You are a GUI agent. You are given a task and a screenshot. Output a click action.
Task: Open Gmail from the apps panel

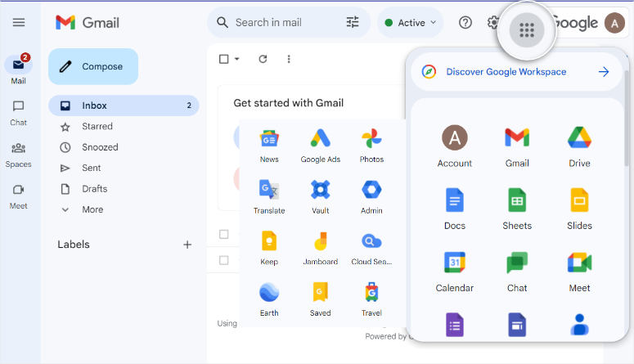[517, 146]
